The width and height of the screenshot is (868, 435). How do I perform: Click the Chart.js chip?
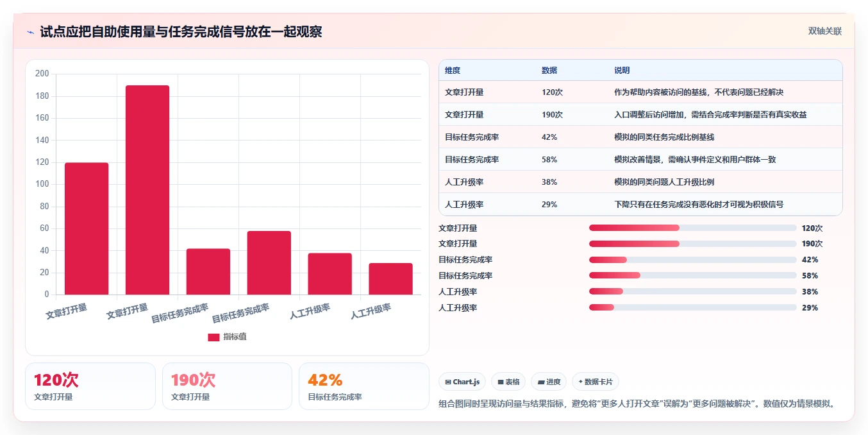click(462, 382)
